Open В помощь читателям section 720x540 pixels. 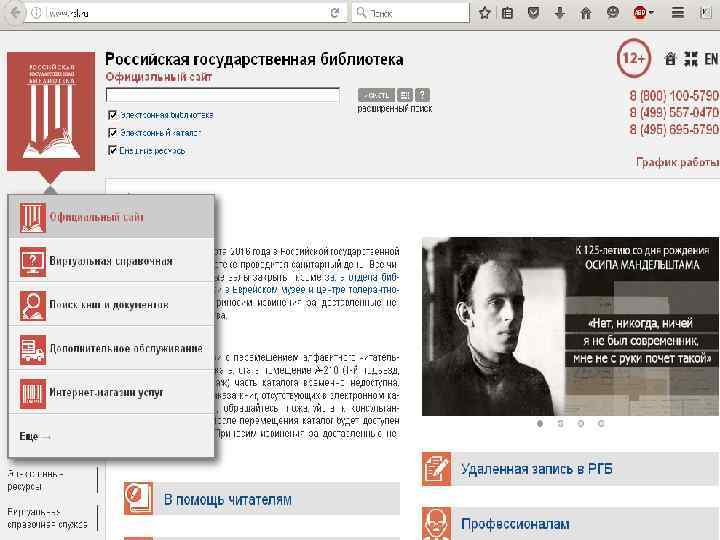227,499
